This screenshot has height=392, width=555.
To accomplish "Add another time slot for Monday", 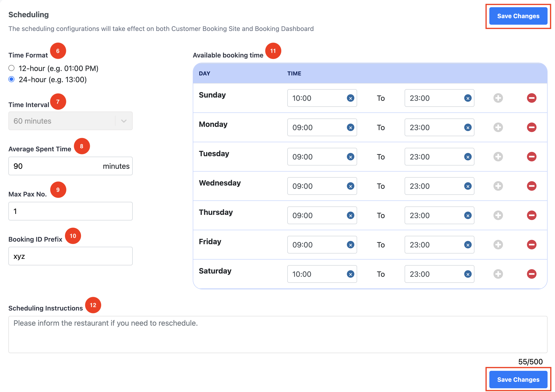I will pos(498,127).
